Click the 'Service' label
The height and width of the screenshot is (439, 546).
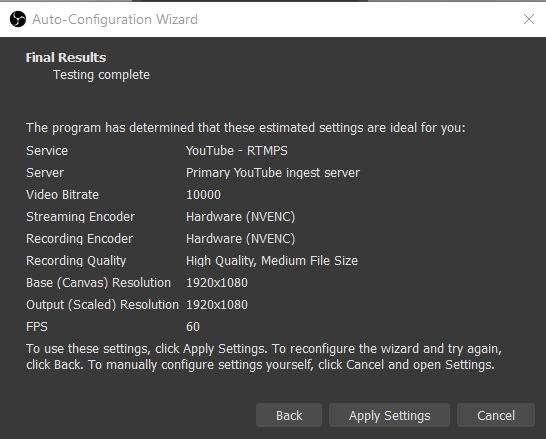pos(47,151)
